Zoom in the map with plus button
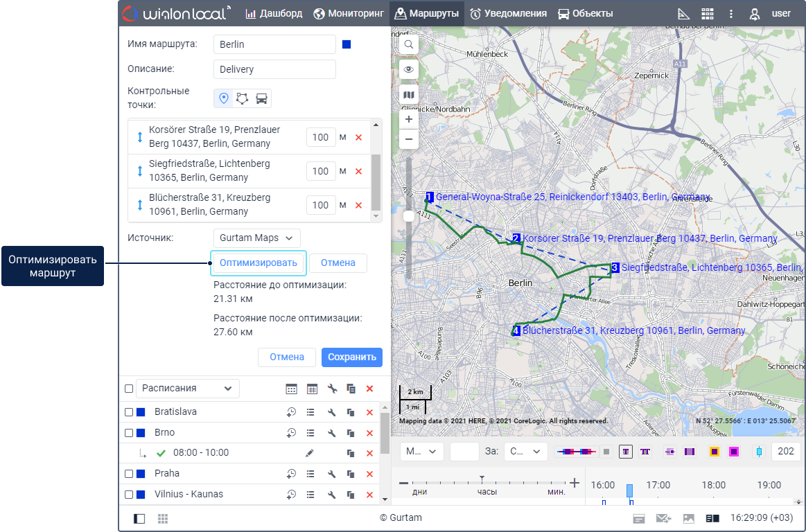806x532 pixels. tap(409, 119)
